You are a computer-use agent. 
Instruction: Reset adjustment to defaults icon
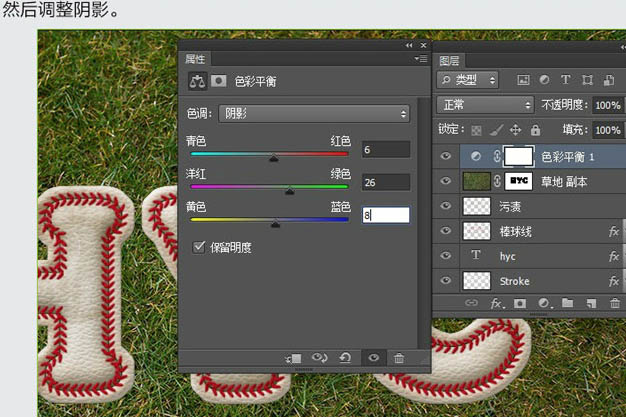click(x=345, y=357)
